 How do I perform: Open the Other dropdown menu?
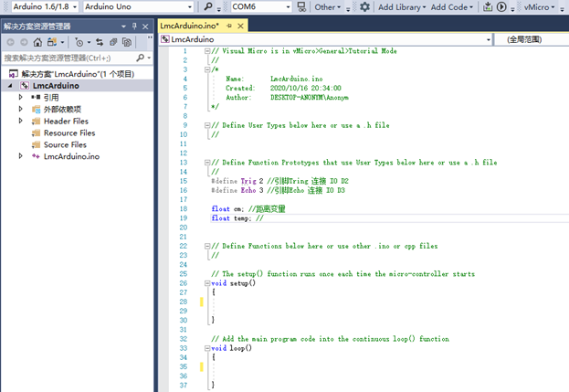coord(328,7)
